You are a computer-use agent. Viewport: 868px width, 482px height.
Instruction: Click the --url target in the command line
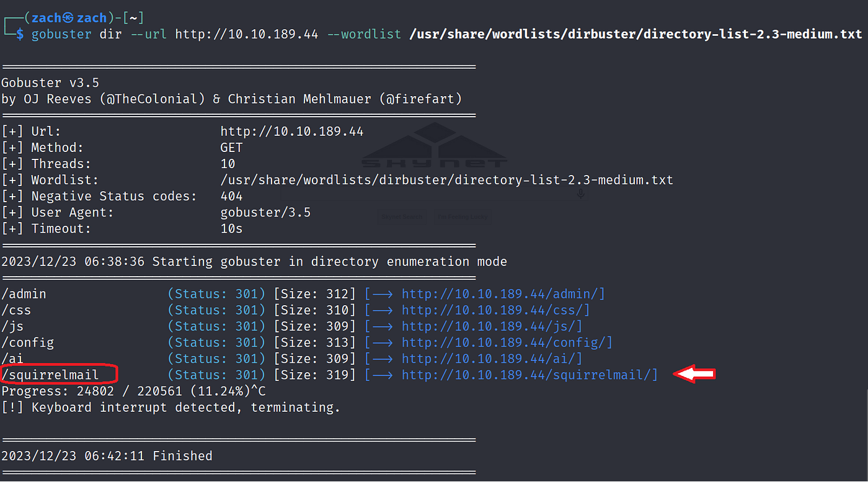[x=247, y=34]
